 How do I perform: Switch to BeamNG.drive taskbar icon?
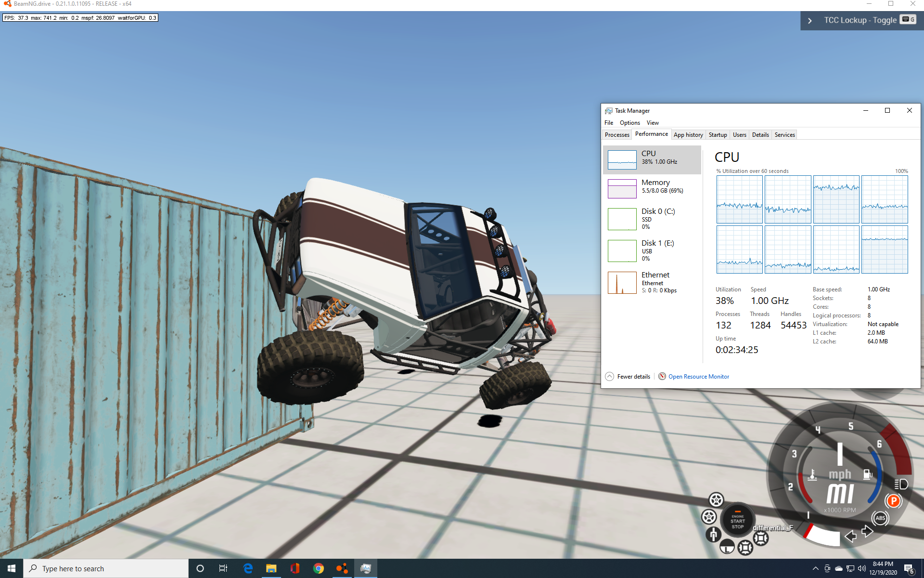(x=342, y=568)
